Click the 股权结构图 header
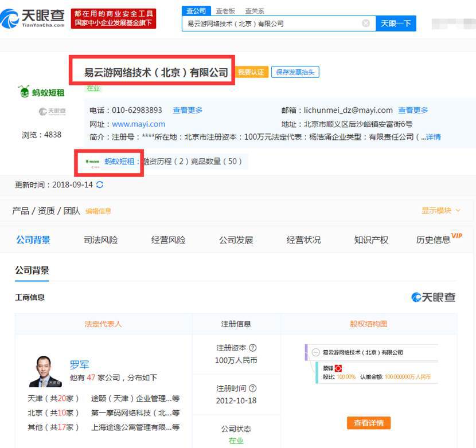Viewport: 476px width, 448px height. (x=369, y=324)
